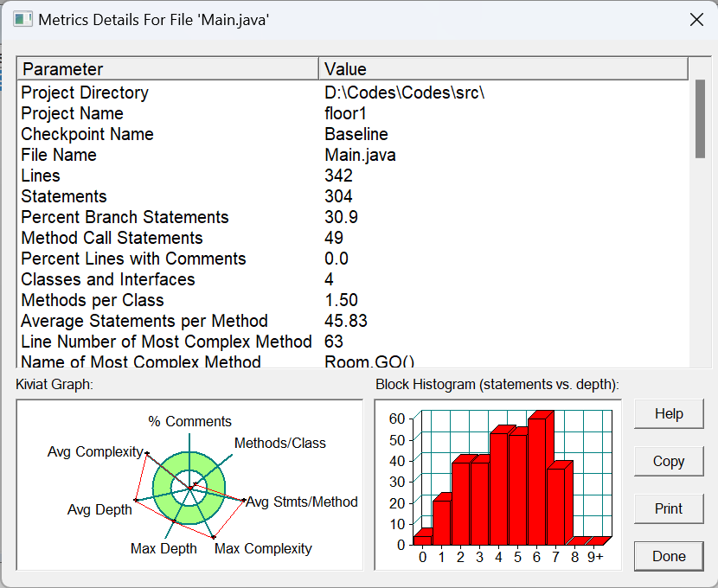Click the depth 0 histogram bar
This screenshot has height=588, width=718.
423,540
